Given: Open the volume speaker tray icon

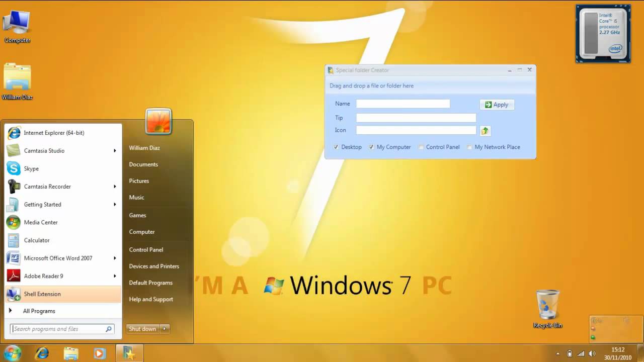Looking at the screenshot, I should (592, 353).
